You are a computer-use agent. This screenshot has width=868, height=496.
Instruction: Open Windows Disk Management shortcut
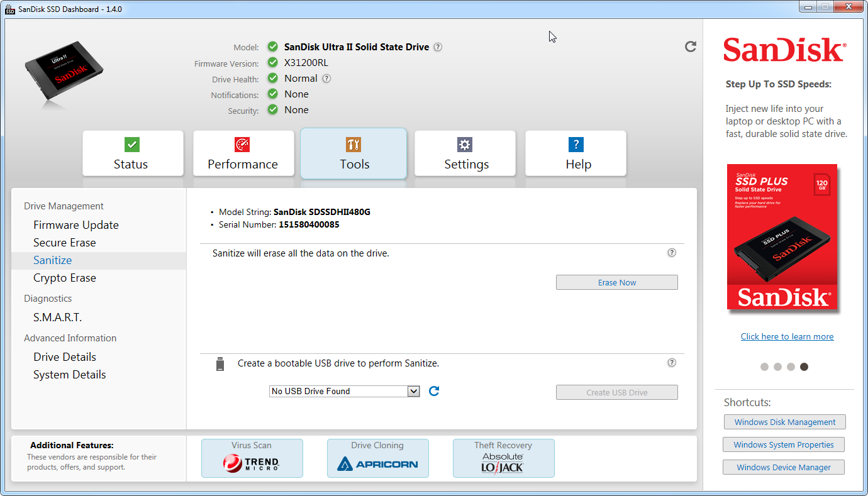click(785, 422)
